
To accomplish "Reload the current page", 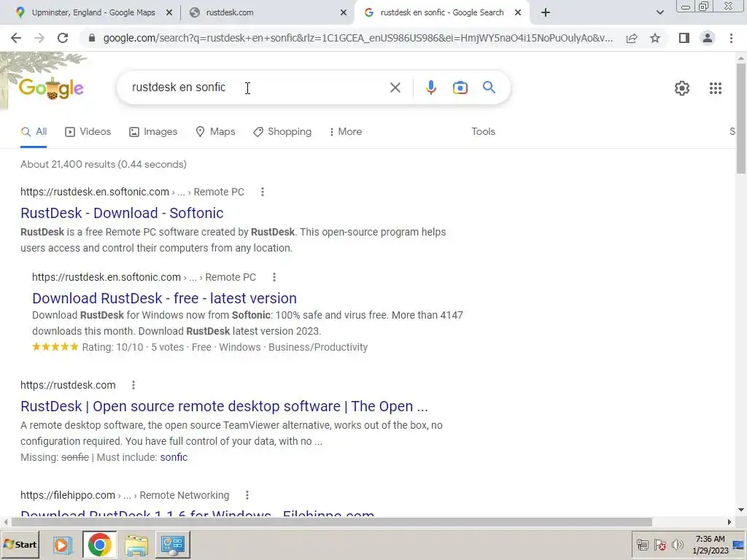I will click(63, 38).
